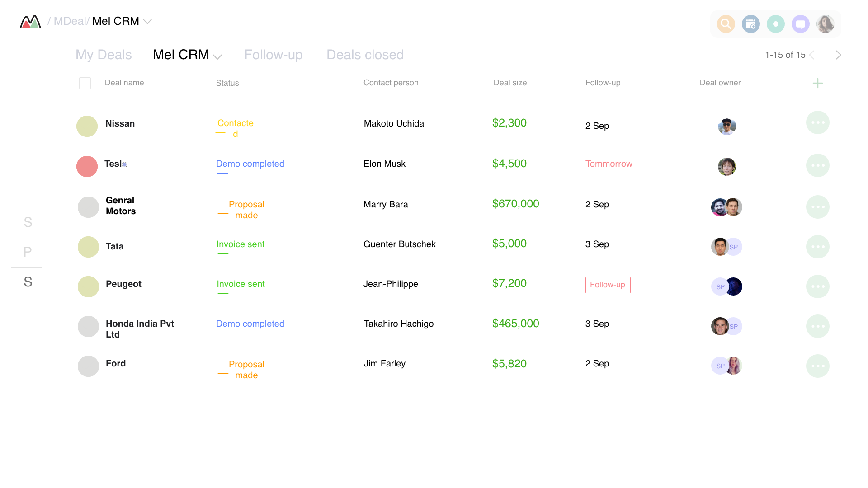Expand the Mel CRM breadcrumb dropdown

(147, 21)
